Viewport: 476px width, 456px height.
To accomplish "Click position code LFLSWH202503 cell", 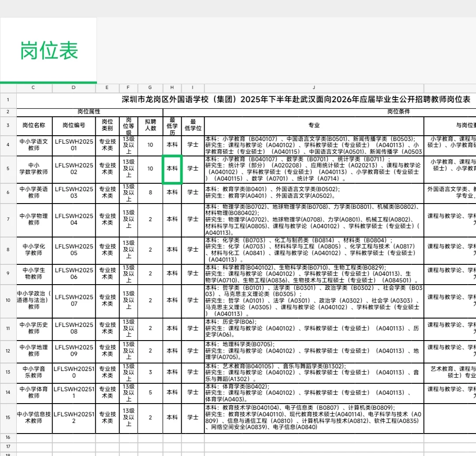I will 74,193.
